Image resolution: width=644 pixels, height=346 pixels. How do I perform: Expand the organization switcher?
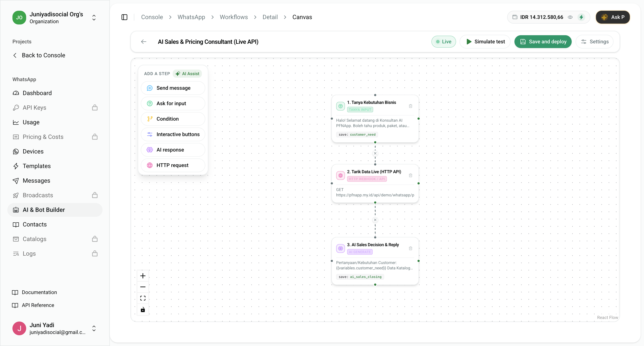point(94,18)
